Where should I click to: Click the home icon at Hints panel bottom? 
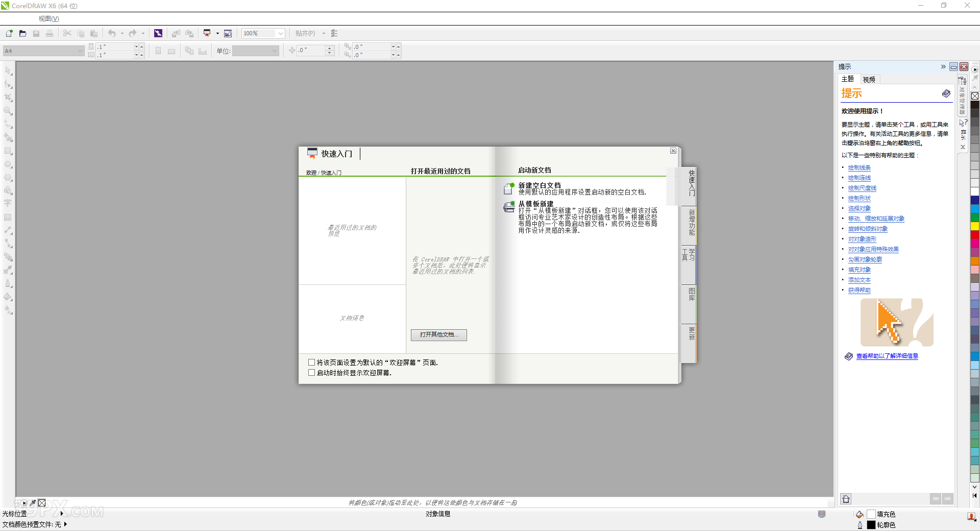tap(846, 499)
